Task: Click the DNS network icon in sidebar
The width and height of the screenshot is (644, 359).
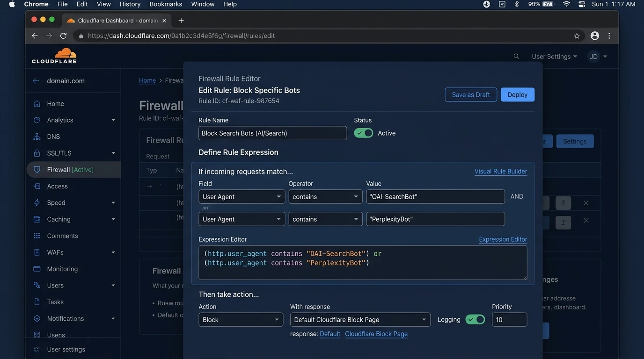Action: [37, 136]
